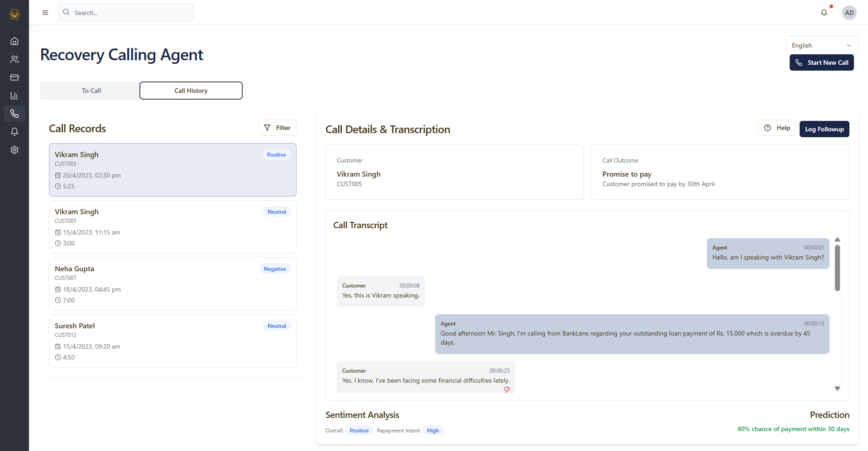Select Neha Gupta's call record

click(x=173, y=284)
